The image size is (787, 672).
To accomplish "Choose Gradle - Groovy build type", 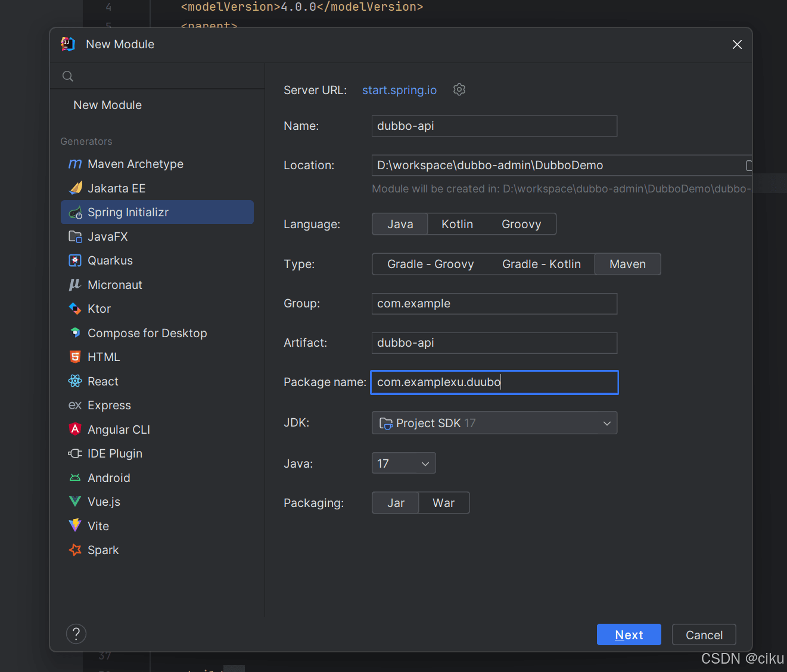I will [x=430, y=264].
